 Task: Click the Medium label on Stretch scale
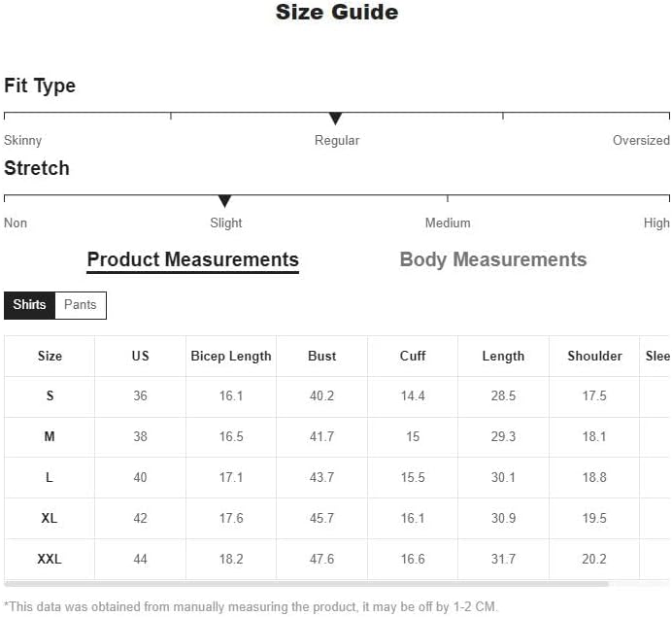pos(448,223)
